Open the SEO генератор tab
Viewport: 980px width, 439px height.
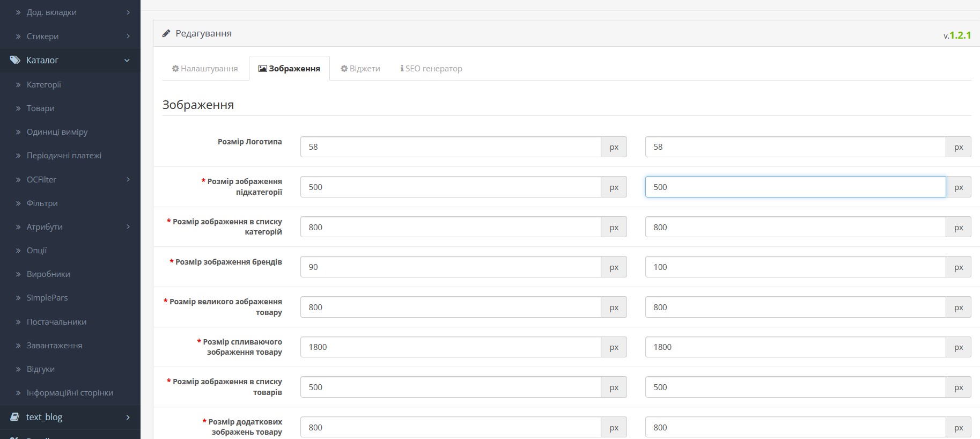(431, 69)
